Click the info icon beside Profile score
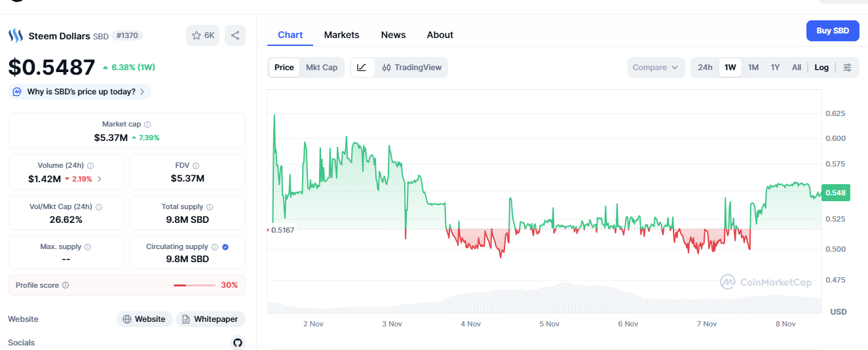868x350 pixels. pos(66,285)
